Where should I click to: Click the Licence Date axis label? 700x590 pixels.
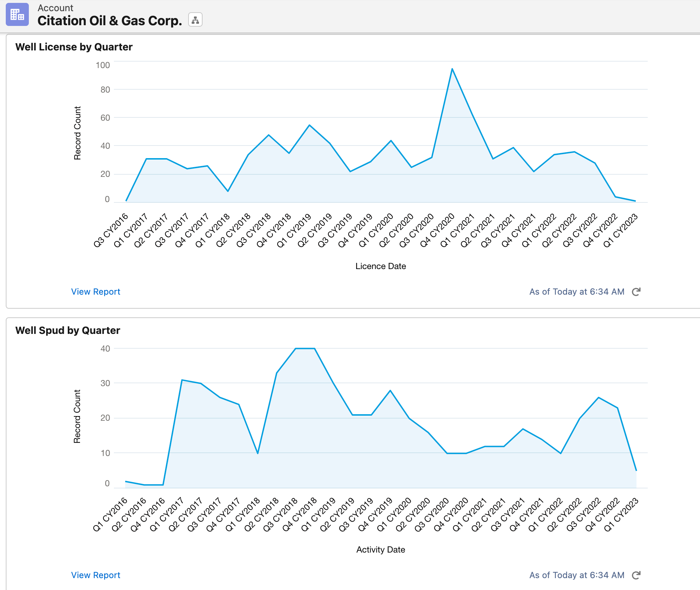(381, 266)
